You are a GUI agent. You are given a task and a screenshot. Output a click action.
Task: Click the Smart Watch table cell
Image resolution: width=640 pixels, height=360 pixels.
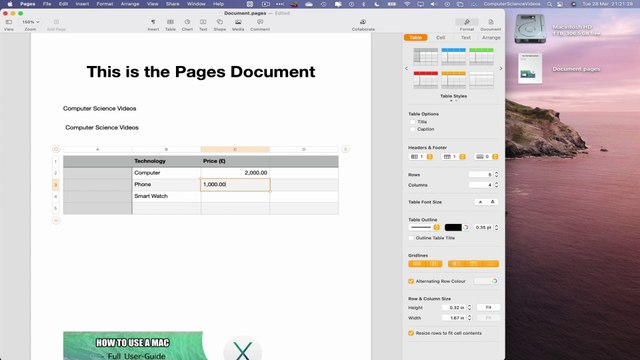[x=167, y=196]
